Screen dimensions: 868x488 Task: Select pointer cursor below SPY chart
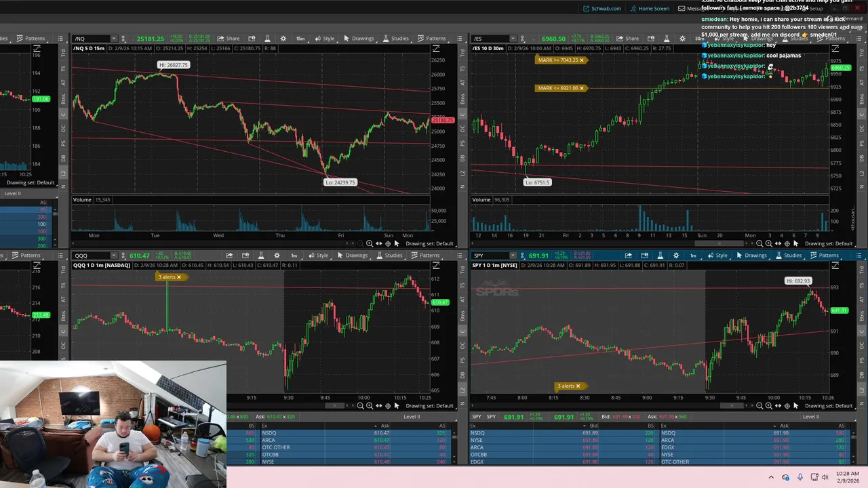(x=796, y=405)
